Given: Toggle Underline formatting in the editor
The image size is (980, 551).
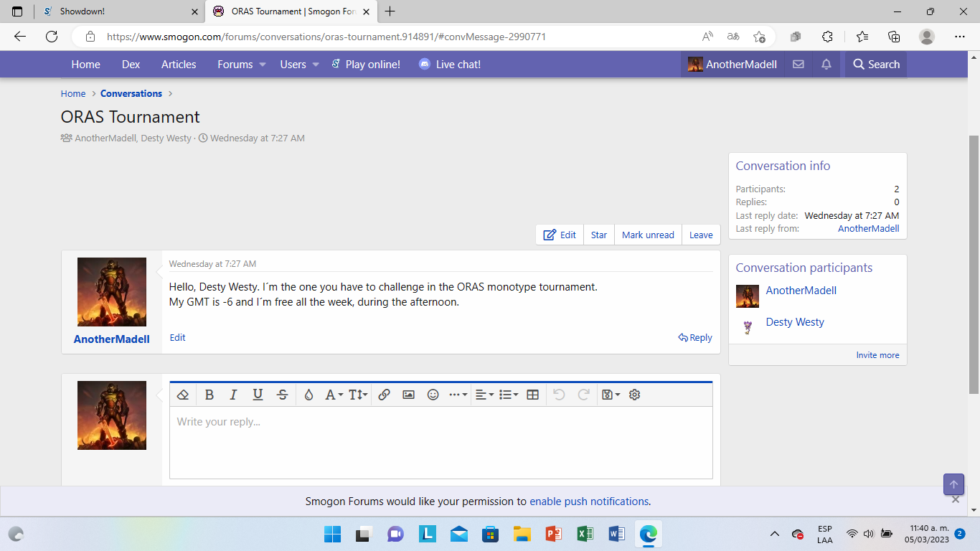Looking at the screenshot, I should click(258, 395).
